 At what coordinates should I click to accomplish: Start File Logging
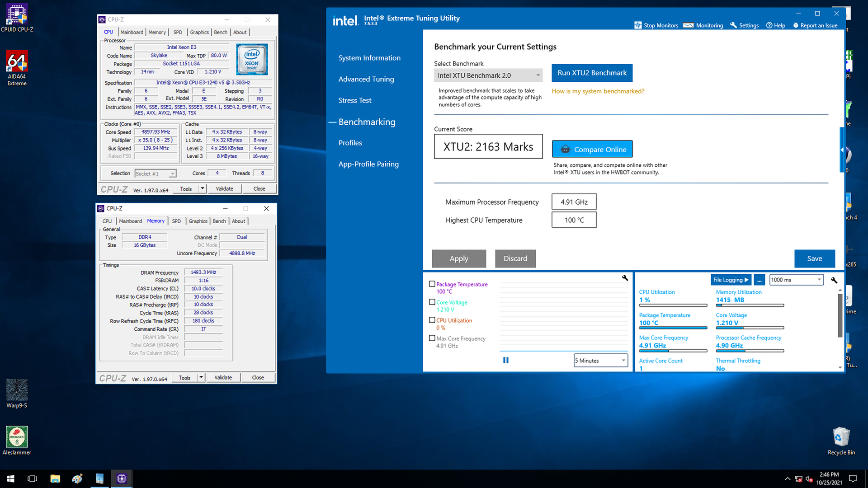tap(731, 280)
